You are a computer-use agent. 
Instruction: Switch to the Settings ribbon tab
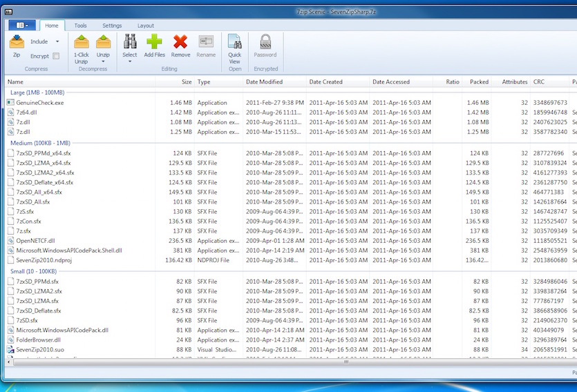point(112,26)
